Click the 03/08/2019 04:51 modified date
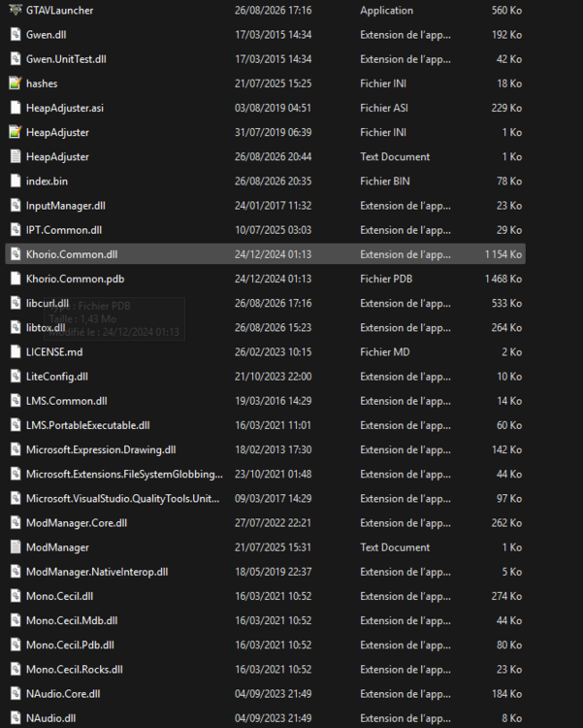This screenshot has width=583, height=728. coord(273,108)
